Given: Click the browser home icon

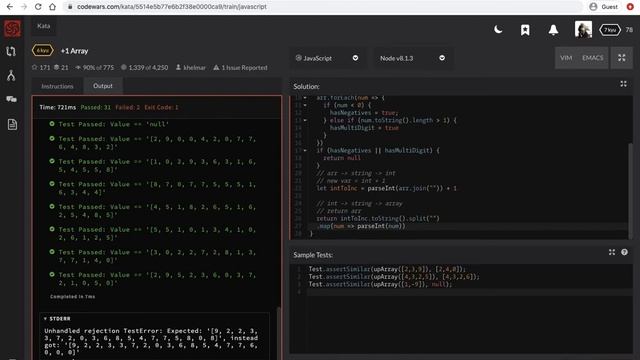Looking at the screenshot, I should [x=52, y=7].
